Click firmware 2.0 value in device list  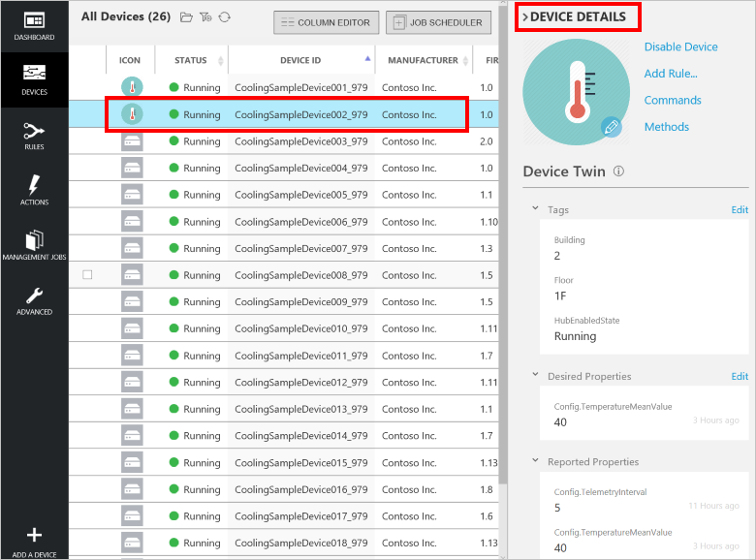[487, 141]
